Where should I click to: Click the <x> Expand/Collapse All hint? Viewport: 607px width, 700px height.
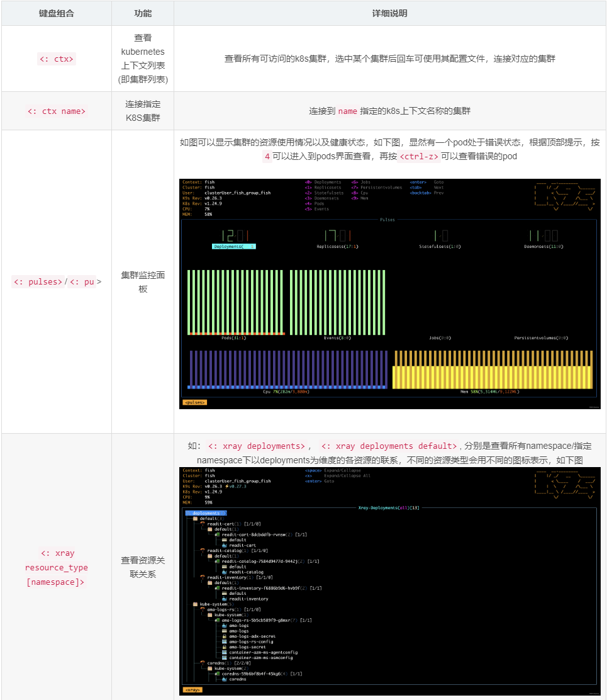(x=338, y=476)
